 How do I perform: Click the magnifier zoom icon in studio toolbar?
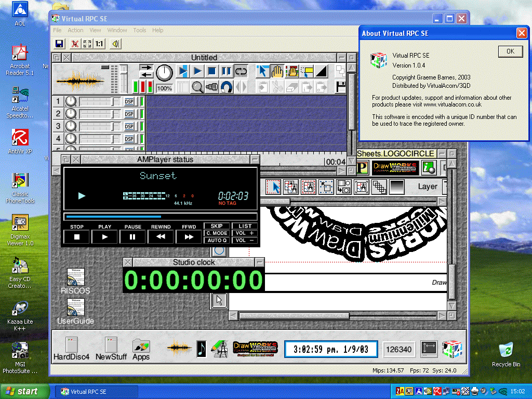(x=197, y=87)
